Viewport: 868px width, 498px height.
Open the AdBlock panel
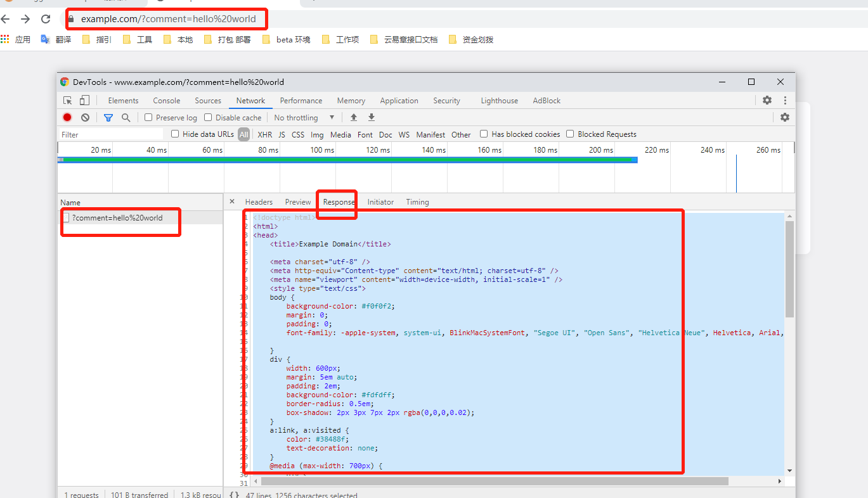547,100
